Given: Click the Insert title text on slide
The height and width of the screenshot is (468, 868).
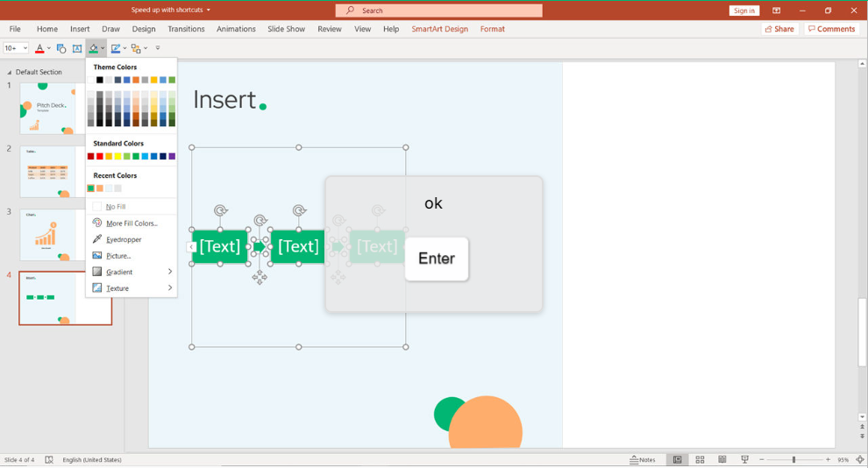Looking at the screenshot, I should 224,100.
